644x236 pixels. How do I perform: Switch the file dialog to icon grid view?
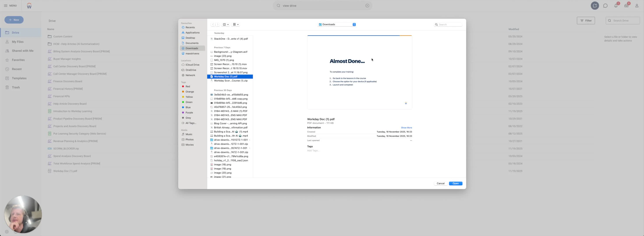pos(235,24)
